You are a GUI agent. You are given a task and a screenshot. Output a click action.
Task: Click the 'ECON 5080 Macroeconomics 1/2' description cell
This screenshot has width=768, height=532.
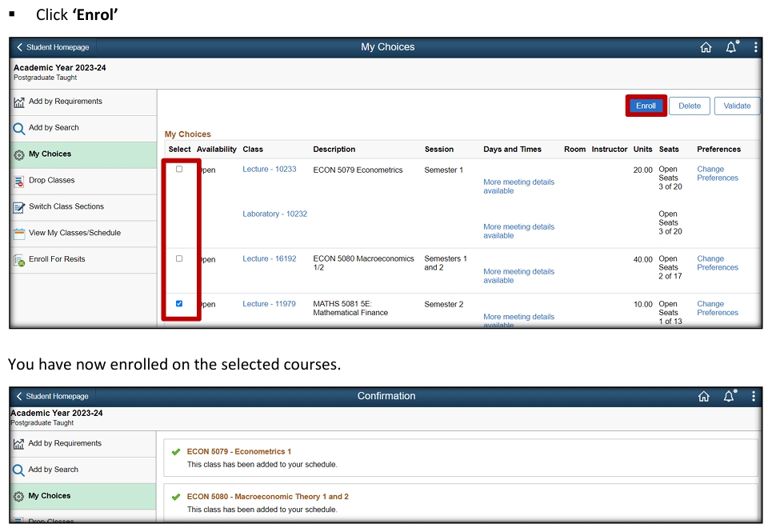coord(363,263)
